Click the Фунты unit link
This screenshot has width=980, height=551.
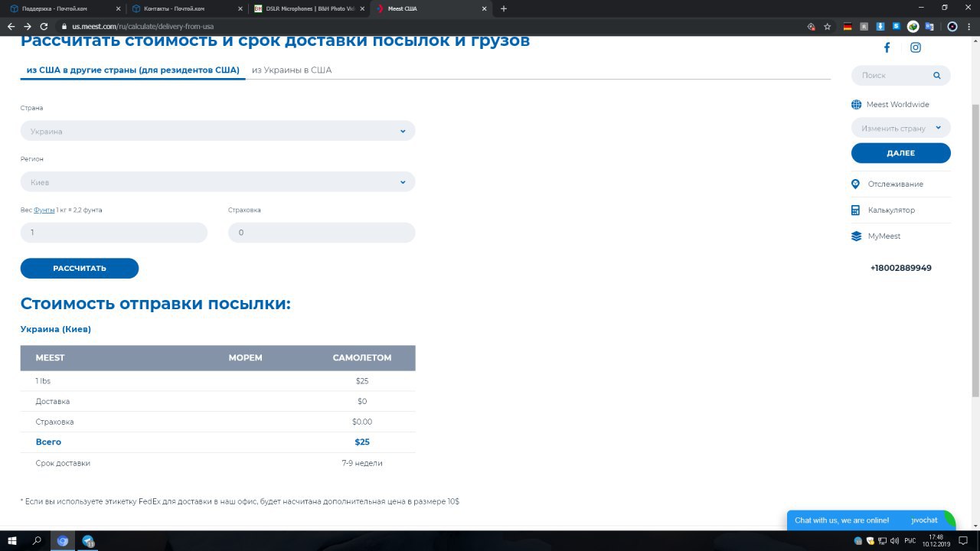pyautogui.click(x=44, y=210)
